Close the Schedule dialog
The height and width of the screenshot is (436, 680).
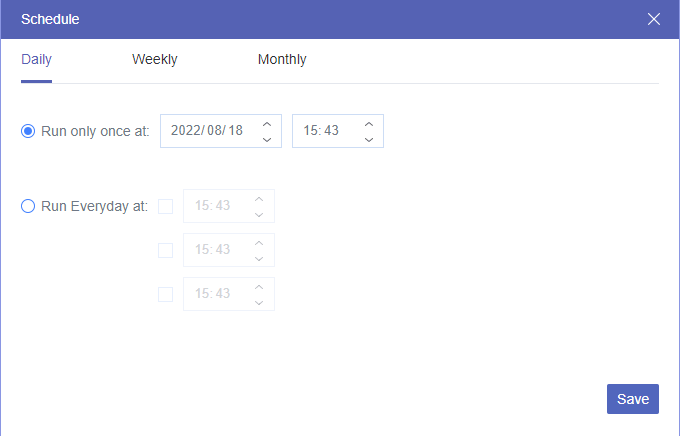click(x=654, y=19)
